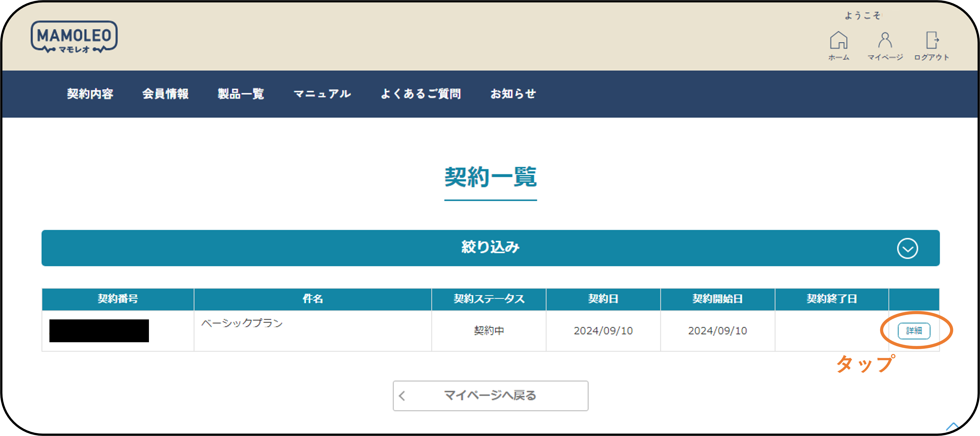Open 会員情報 menu item
Screen dimensions: 980x436
[x=166, y=94]
